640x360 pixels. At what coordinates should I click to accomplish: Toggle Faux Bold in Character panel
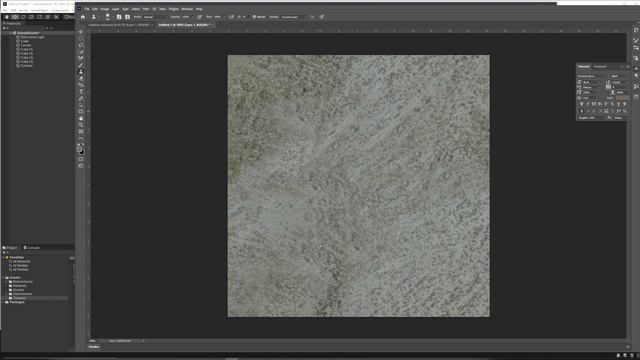581,104
